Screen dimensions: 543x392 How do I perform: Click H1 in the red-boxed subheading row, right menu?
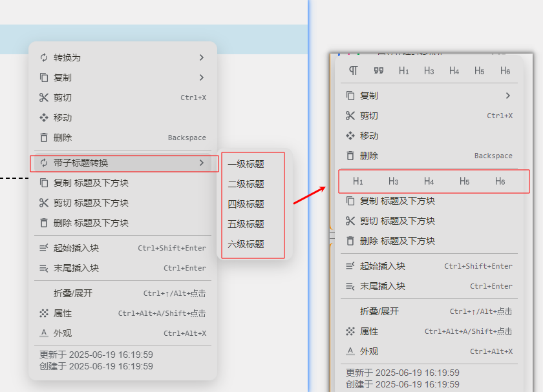[357, 181]
